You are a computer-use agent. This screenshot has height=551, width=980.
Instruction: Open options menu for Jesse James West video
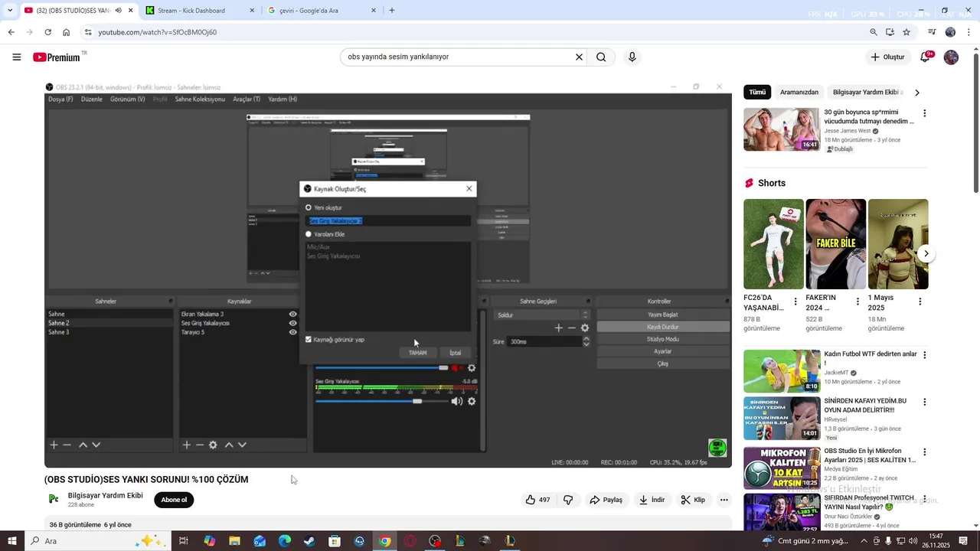[x=924, y=113]
